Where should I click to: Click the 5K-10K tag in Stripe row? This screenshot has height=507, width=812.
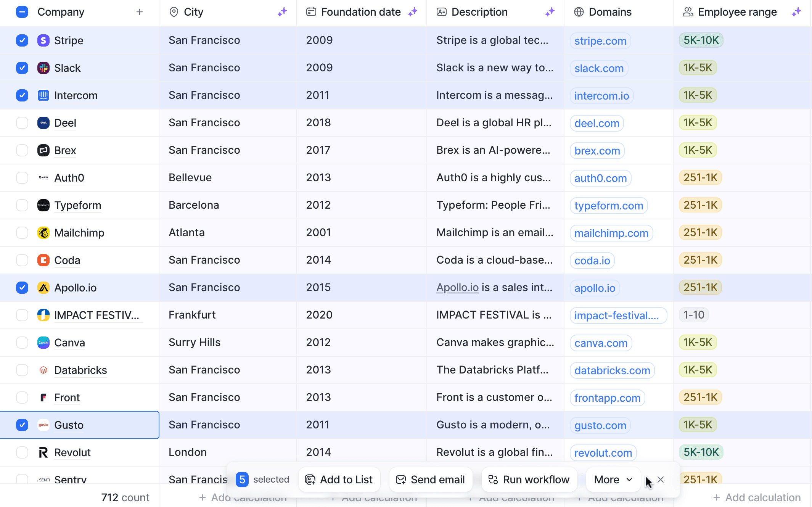(701, 40)
